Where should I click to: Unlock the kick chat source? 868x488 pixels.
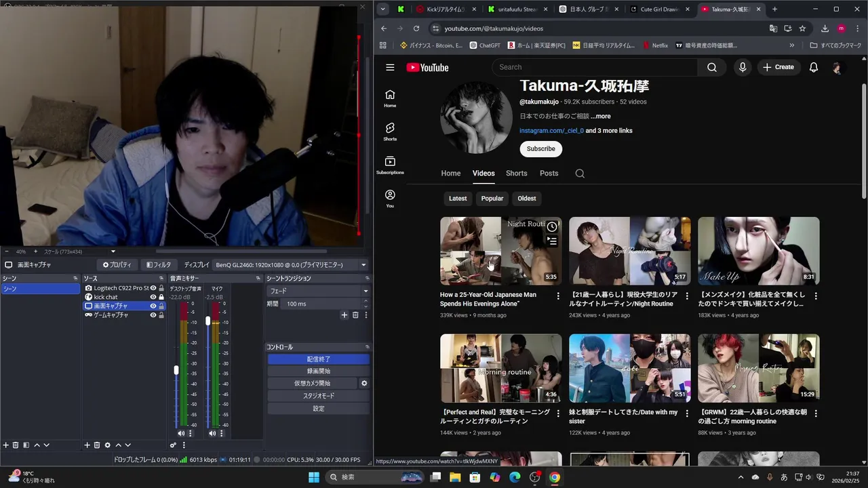click(x=161, y=297)
